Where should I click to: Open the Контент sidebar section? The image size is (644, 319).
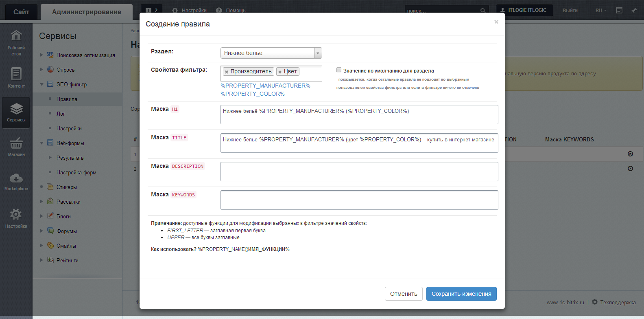[16, 77]
